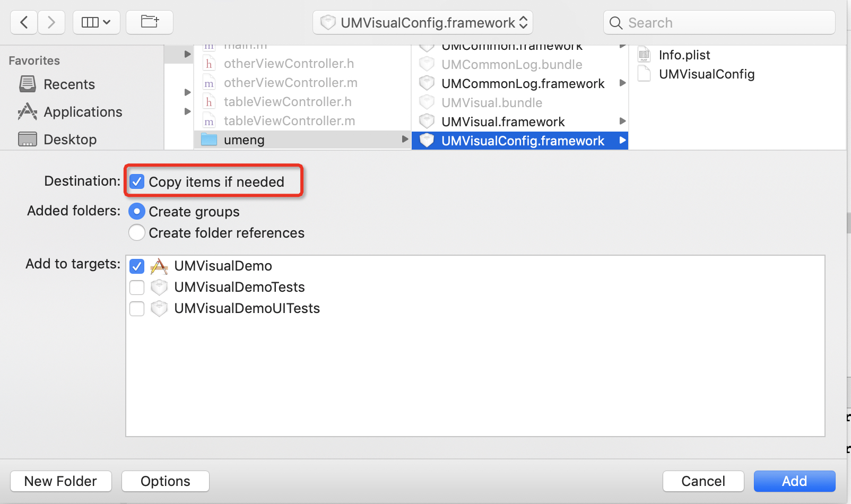This screenshot has height=504, width=851.
Task: Click the new folder toolbar icon
Action: pyautogui.click(x=150, y=22)
